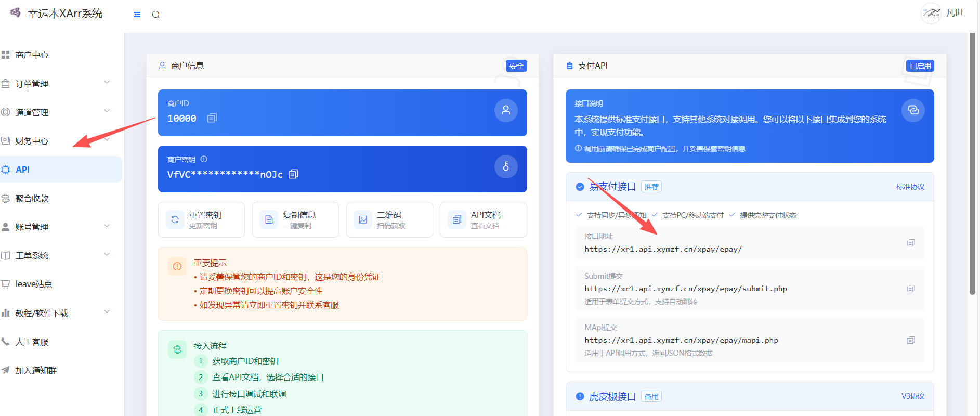Copy the MApi提交 mapi.php URL

point(910,340)
